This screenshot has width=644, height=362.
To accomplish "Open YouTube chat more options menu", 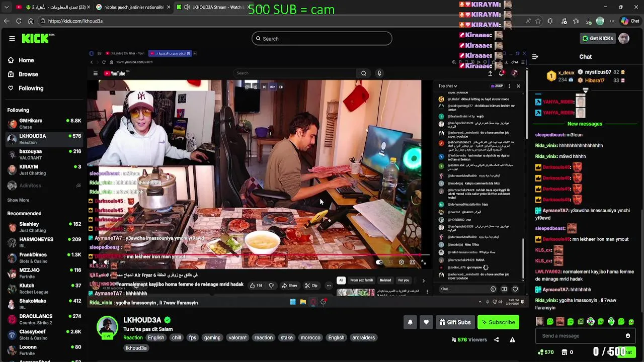I will pyautogui.click(x=509, y=86).
